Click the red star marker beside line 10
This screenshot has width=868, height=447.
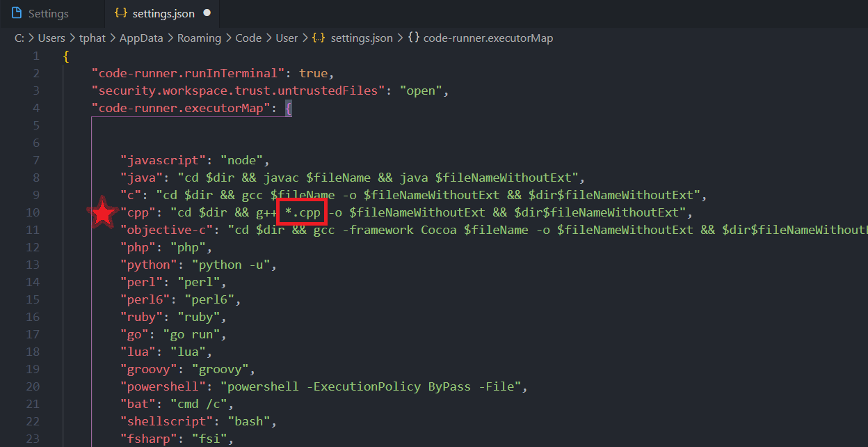point(104,214)
